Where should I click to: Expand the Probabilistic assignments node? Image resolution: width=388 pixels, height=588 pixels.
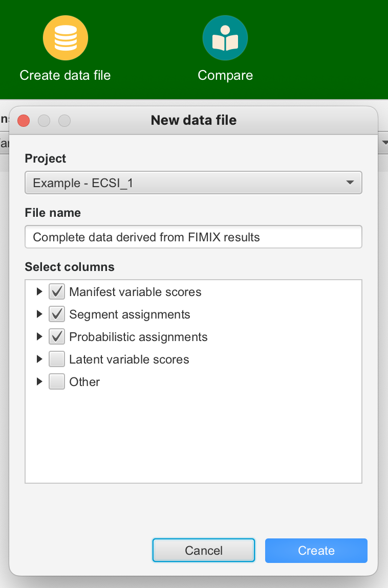[x=39, y=337]
